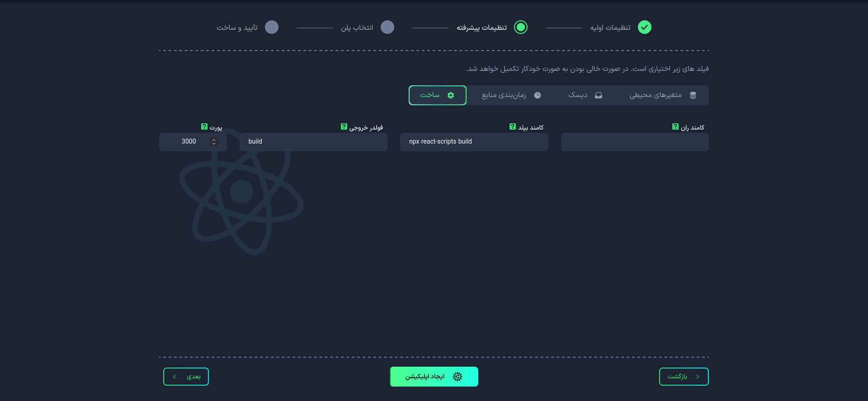Click تأیید و ساخت step circle
The width and height of the screenshot is (868, 401).
(272, 28)
